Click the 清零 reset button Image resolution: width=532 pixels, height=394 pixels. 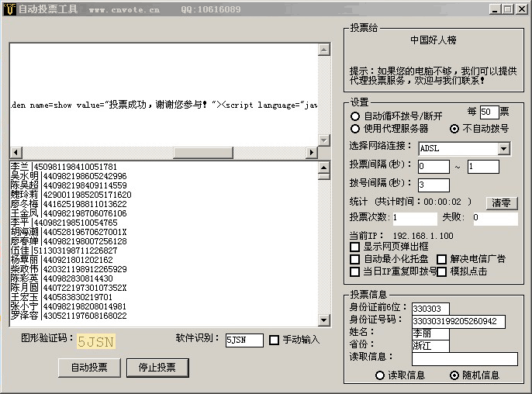[502, 202]
